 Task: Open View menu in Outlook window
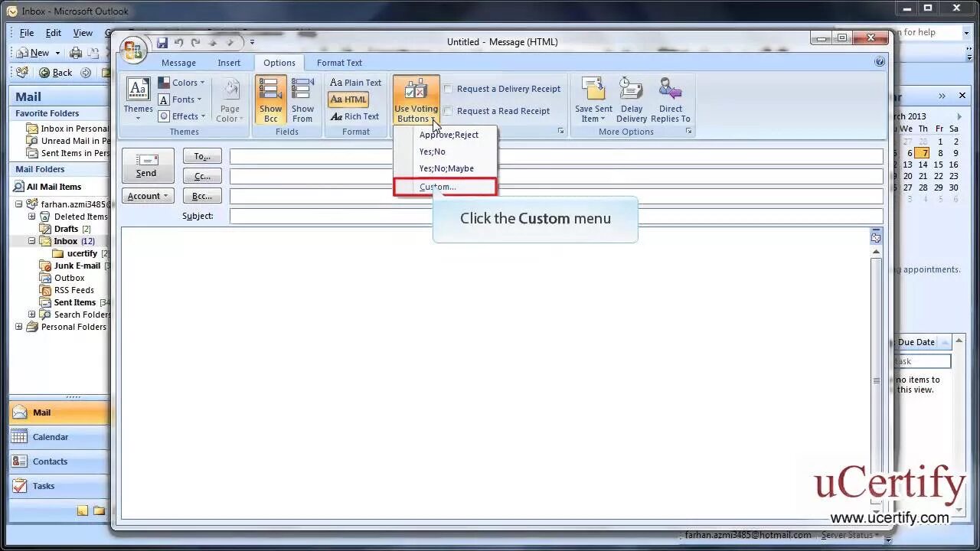[x=83, y=33]
